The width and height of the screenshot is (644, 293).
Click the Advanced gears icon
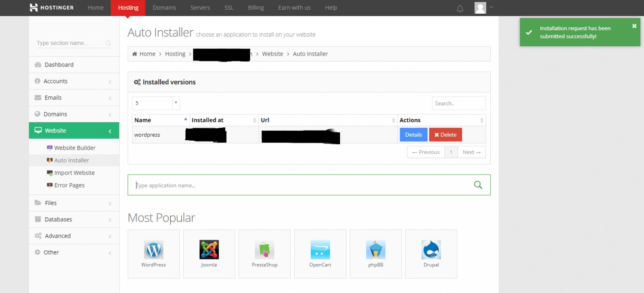click(x=38, y=236)
